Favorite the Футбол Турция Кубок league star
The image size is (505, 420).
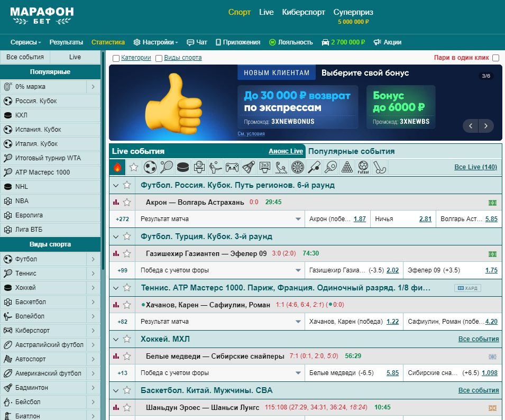pos(127,236)
